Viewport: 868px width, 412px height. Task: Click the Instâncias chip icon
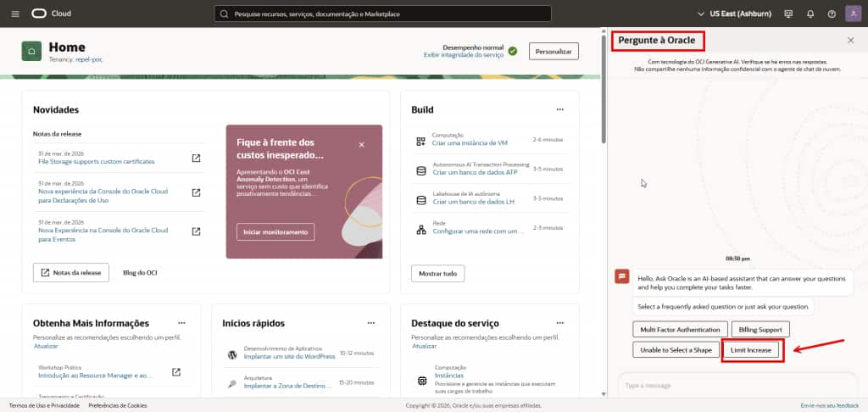click(x=422, y=381)
